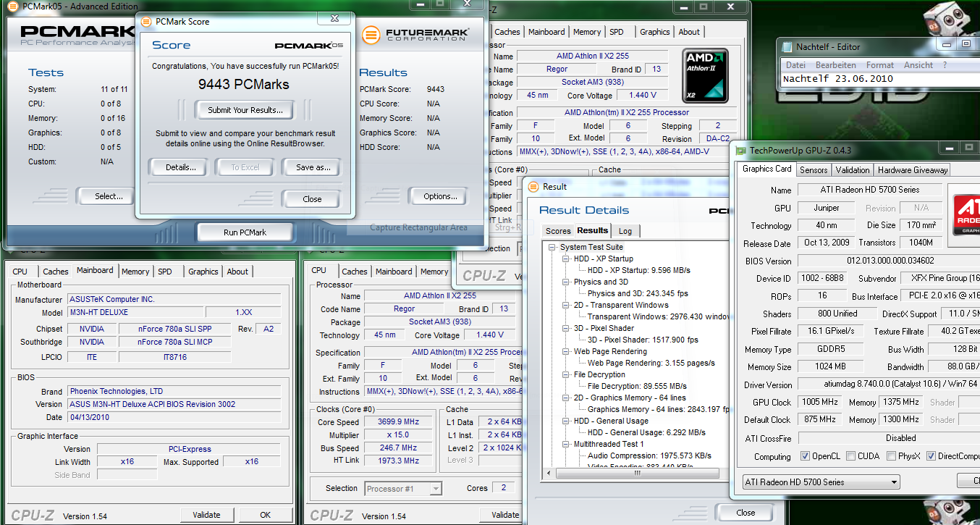Viewport: 980px width, 525px height.
Task: Select 'Web Page Rendering: 3.155 pages/s' row
Action: 651,363
